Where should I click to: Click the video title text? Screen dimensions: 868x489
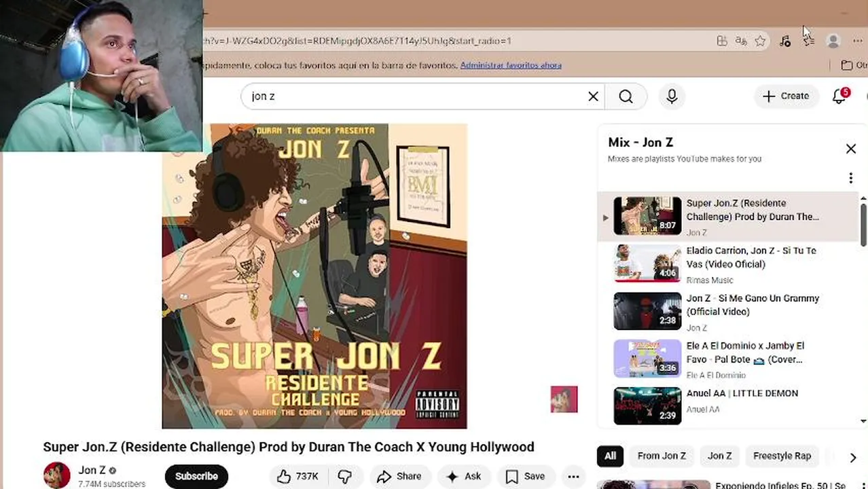(289, 447)
